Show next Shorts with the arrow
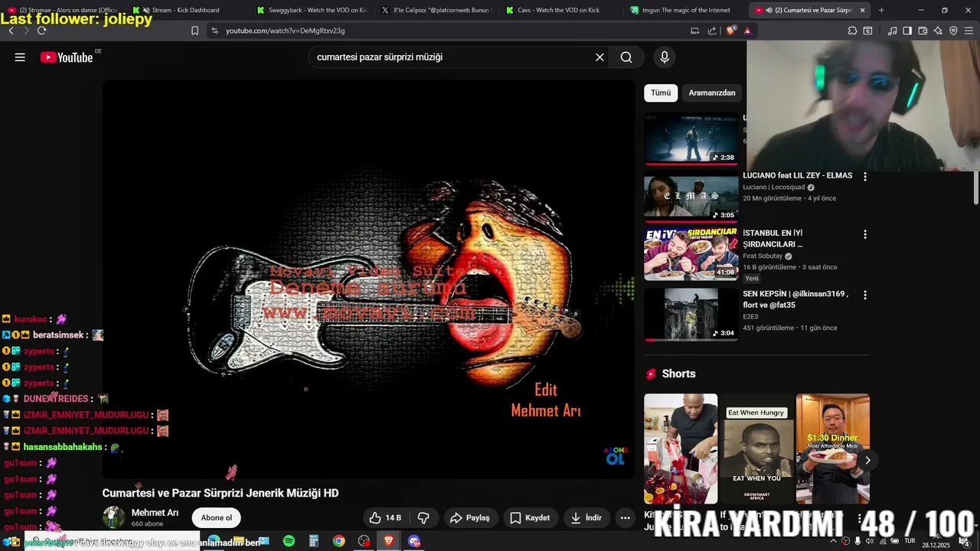Viewport: 980px width, 551px height. (867, 460)
